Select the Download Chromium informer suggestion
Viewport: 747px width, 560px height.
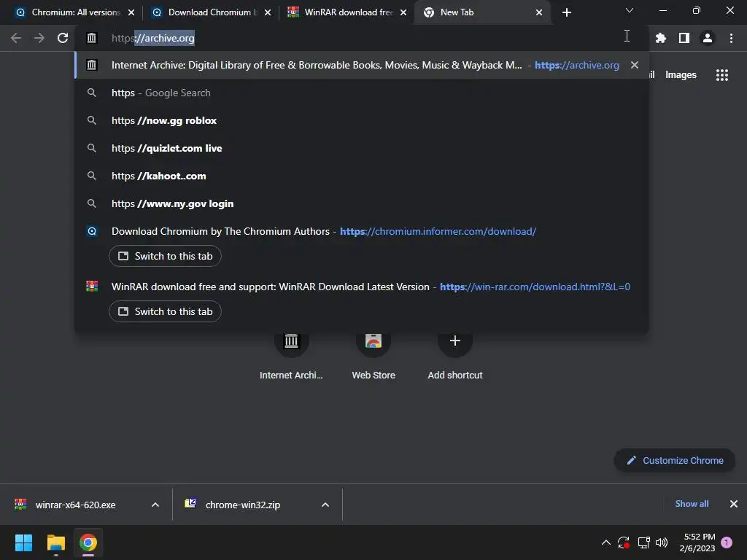click(x=361, y=231)
